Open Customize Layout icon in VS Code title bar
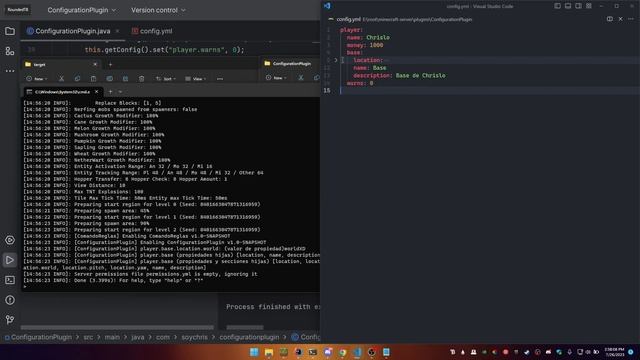640x360 pixels. (589, 6)
